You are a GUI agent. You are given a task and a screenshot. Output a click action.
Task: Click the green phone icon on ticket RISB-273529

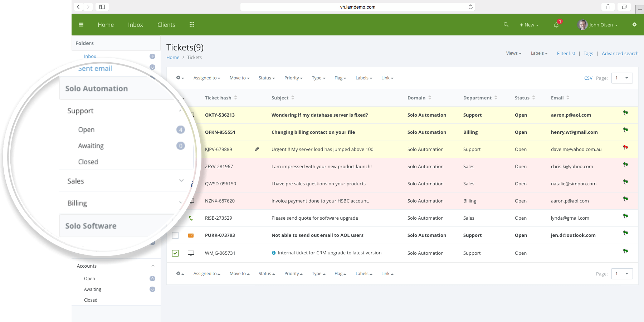point(191,218)
